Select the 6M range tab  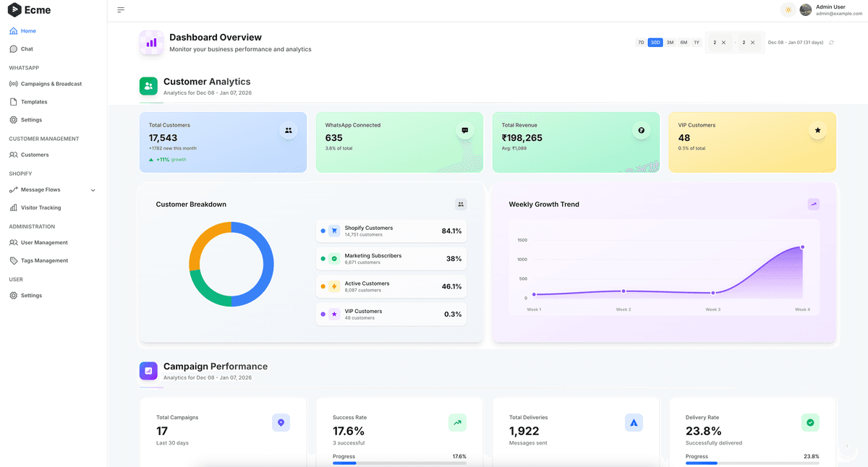pos(684,42)
